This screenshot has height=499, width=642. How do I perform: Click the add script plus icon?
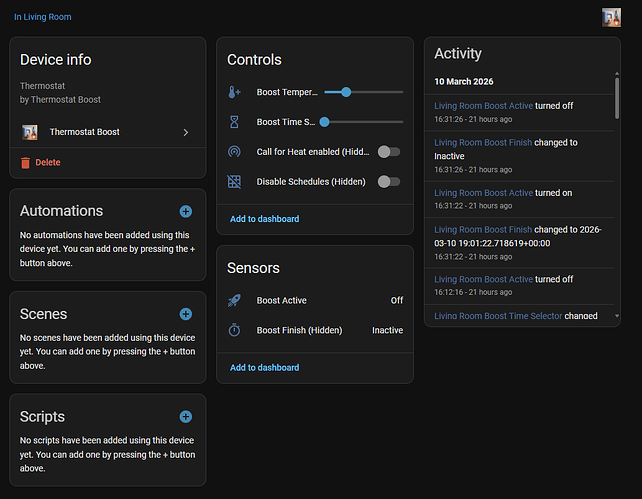point(185,416)
